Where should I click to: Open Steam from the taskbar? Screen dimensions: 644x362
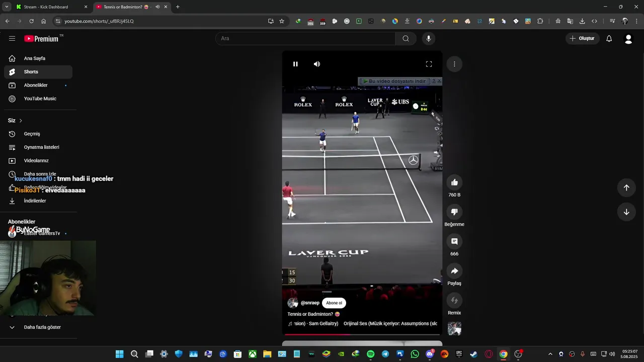click(473, 354)
